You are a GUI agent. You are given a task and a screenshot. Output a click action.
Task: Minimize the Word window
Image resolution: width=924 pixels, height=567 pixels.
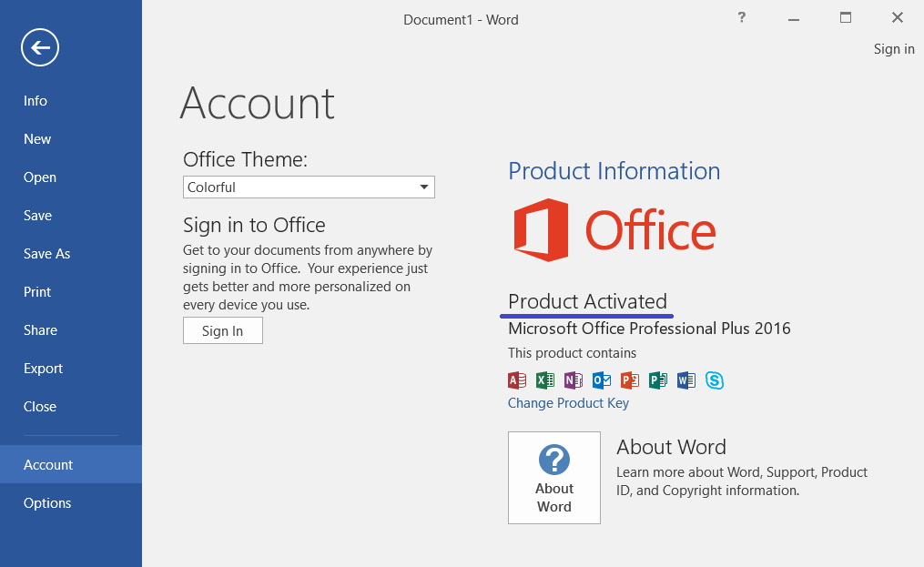[794, 18]
